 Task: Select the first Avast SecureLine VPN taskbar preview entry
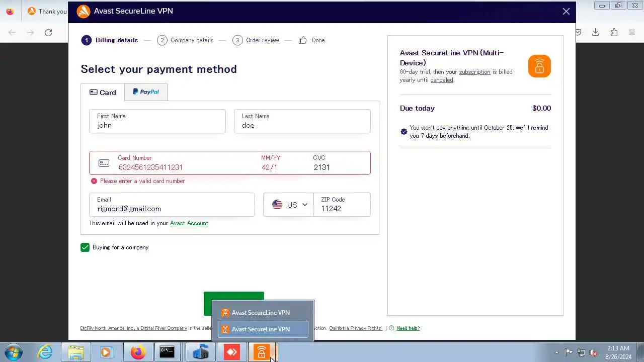(x=263, y=313)
